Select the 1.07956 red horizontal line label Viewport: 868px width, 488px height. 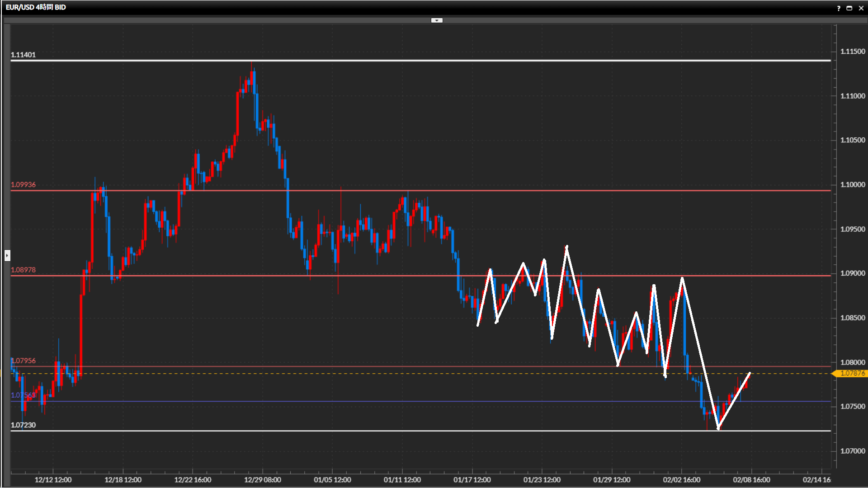pyautogui.click(x=24, y=361)
